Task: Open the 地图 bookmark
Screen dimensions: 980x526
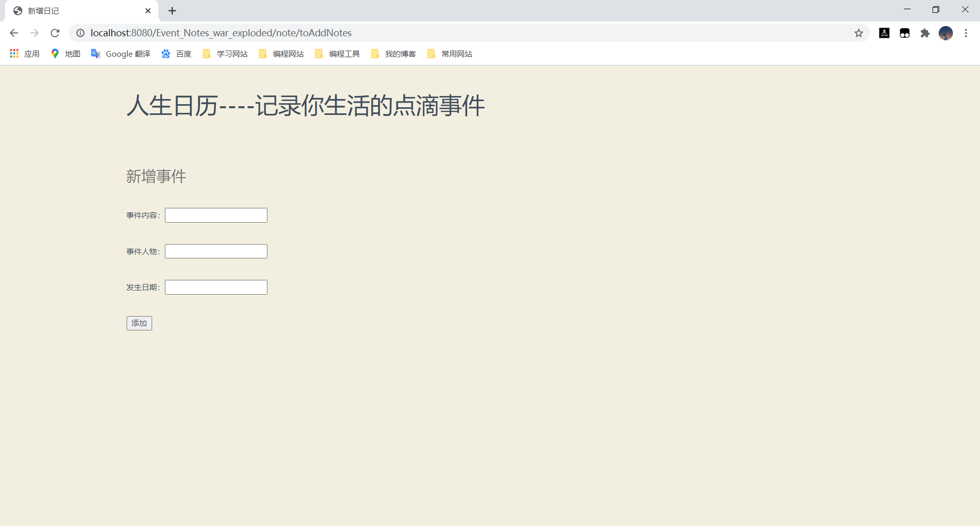Action: [x=65, y=54]
